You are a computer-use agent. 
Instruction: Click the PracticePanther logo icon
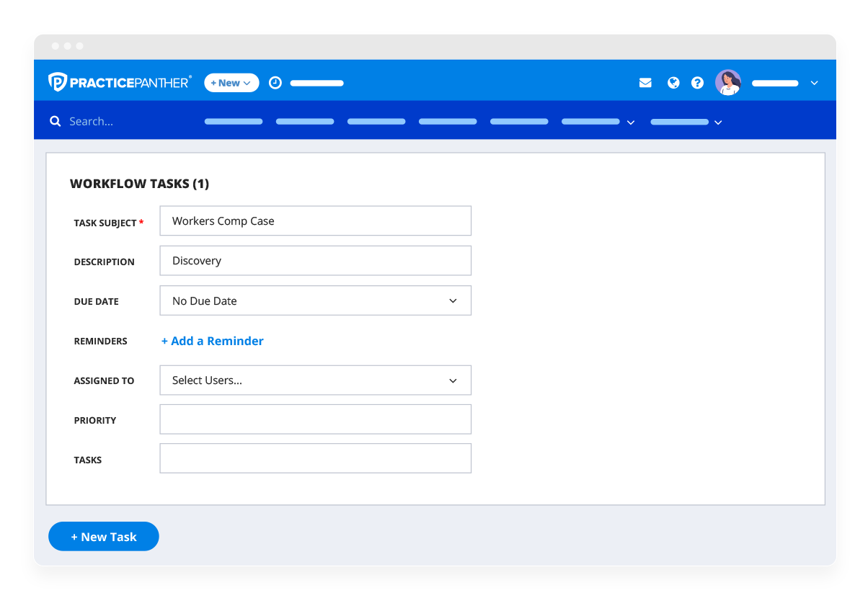point(58,81)
